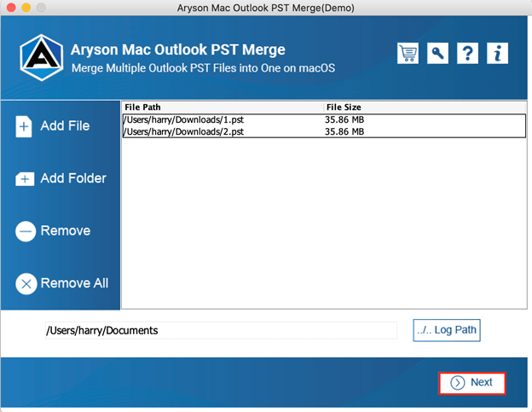Click 35.86 MB size of 2.pst
The width and height of the screenshot is (532, 412).
point(344,131)
